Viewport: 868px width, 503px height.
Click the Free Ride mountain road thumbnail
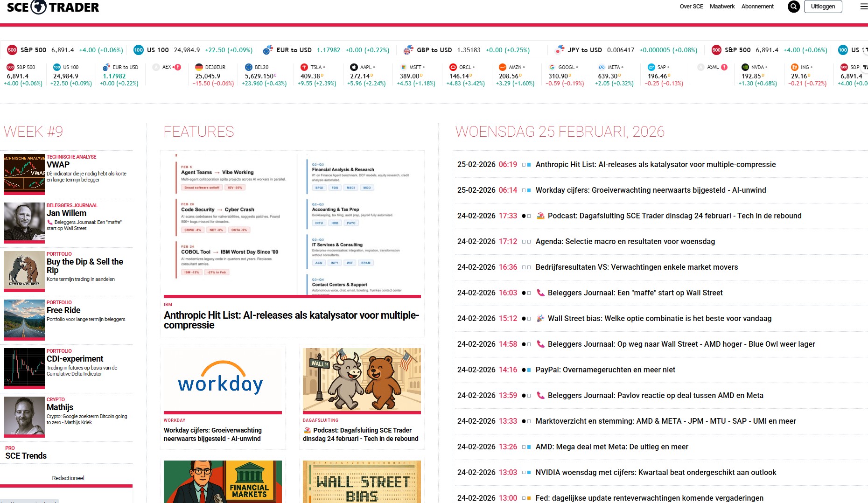point(24,319)
